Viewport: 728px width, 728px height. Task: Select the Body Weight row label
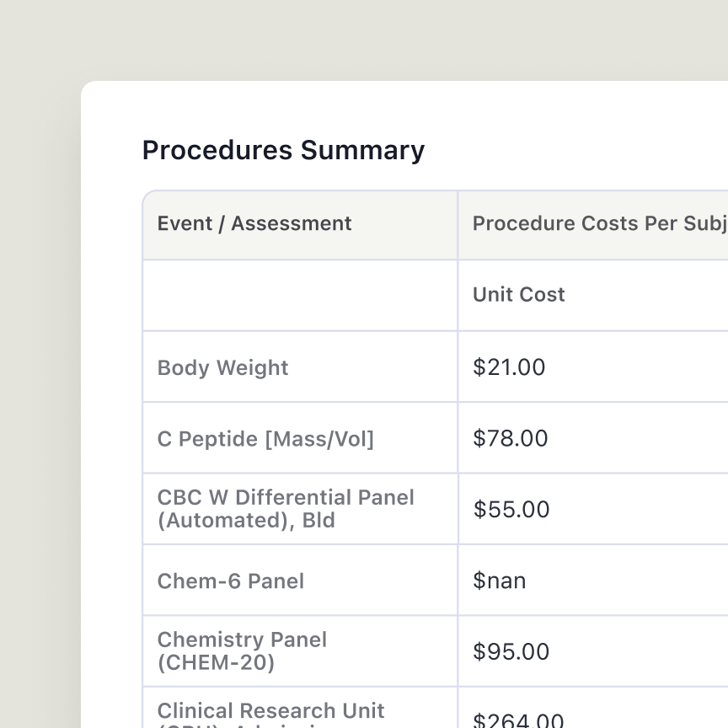click(x=223, y=367)
